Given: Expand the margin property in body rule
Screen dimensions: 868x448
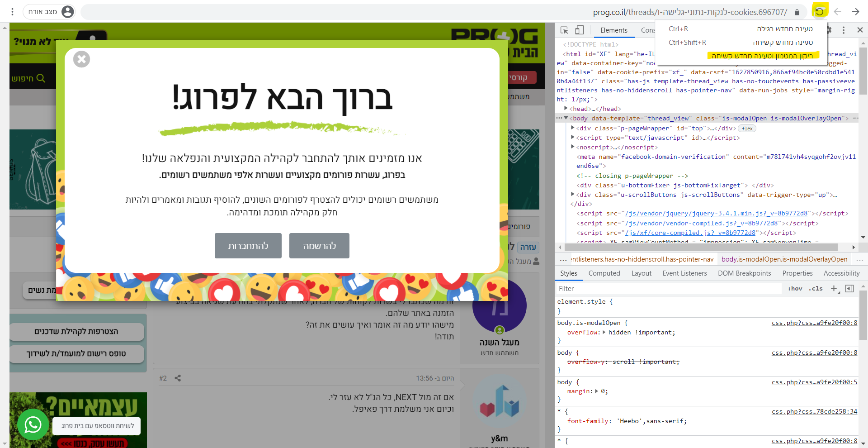Looking at the screenshot, I should pyautogui.click(x=597, y=391).
